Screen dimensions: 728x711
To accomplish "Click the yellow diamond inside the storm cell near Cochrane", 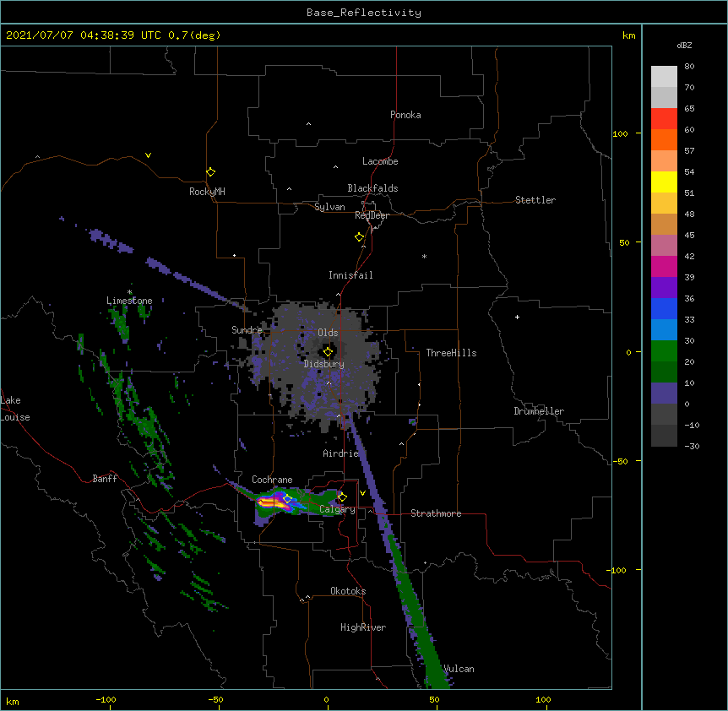I will [x=287, y=499].
